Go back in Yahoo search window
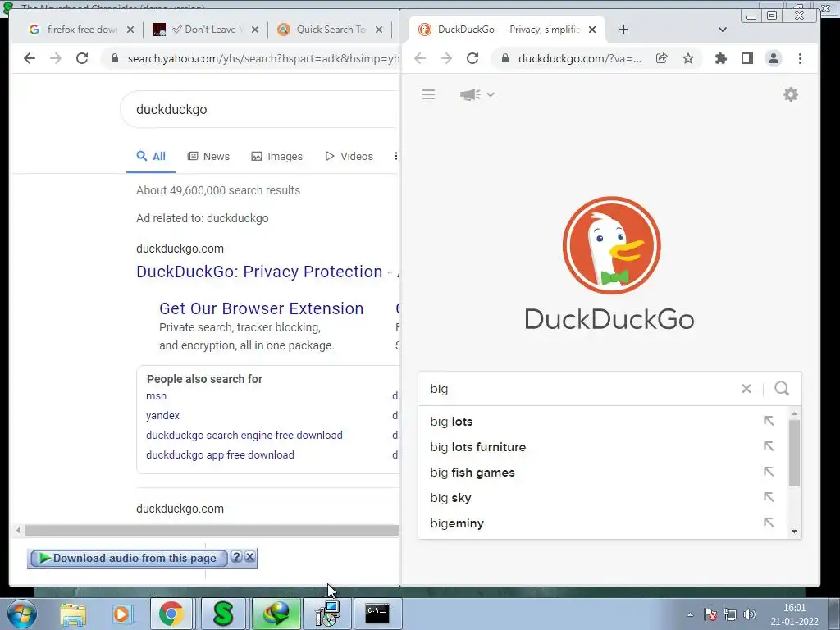 click(x=30, y=58)
